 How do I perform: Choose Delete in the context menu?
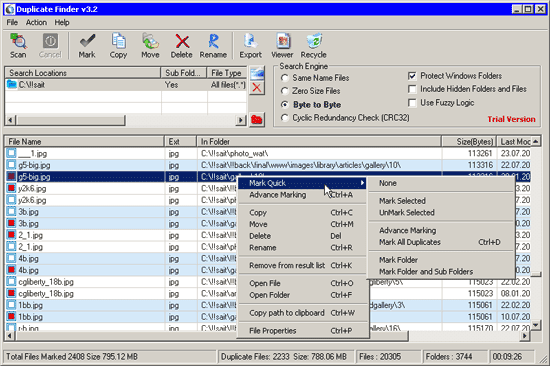(302, 236)
